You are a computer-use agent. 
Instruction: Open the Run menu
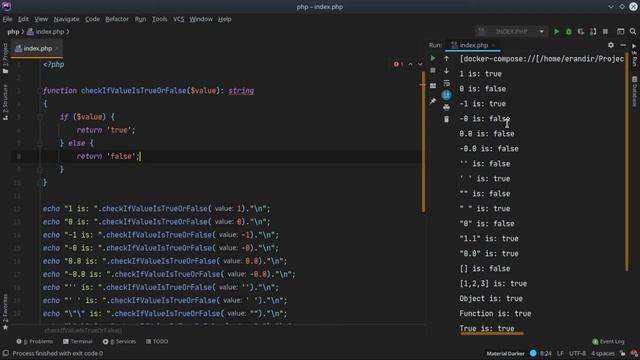click(140, 19)
